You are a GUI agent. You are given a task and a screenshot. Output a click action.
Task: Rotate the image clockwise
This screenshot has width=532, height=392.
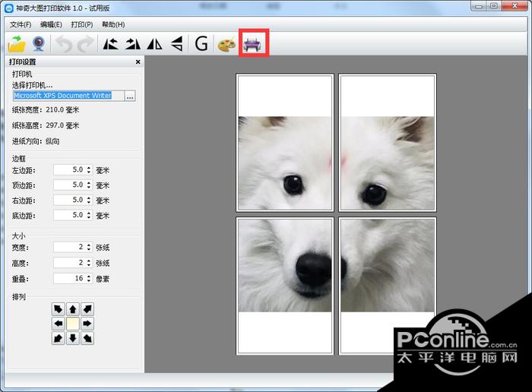(x=133, y=44)
